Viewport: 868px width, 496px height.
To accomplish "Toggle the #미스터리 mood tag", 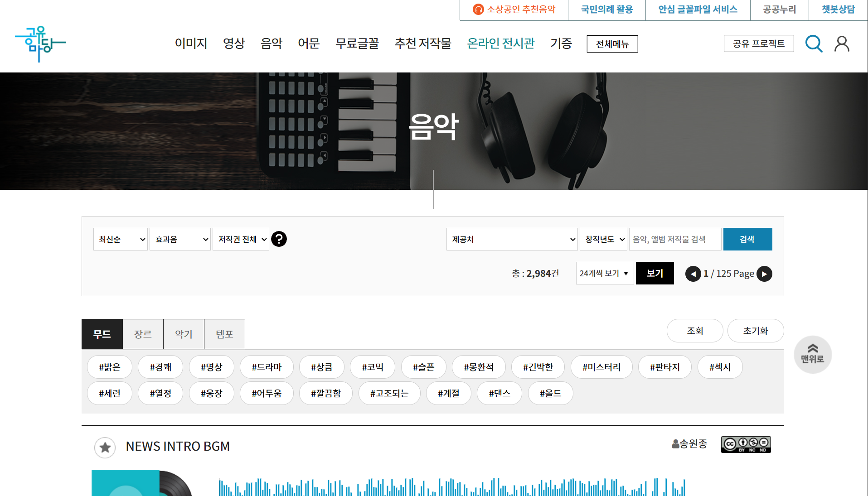I will point(601,367).
